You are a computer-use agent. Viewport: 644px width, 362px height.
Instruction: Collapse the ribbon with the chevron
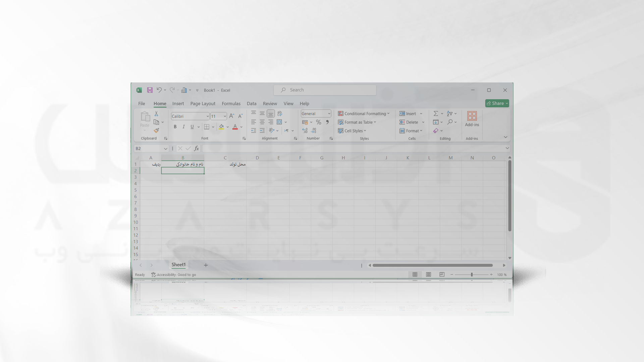tap(505, 137)
